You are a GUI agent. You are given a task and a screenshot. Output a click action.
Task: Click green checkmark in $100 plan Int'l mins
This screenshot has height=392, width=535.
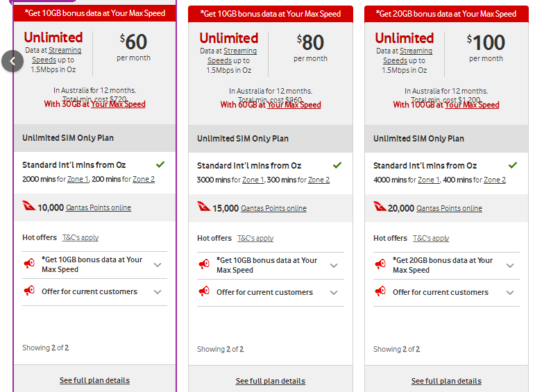tap(513, 165)
